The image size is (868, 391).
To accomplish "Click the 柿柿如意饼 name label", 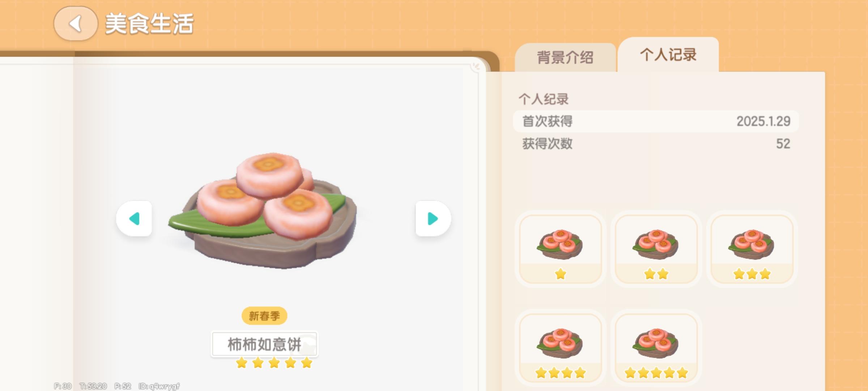I will click(x=264, y=344).
